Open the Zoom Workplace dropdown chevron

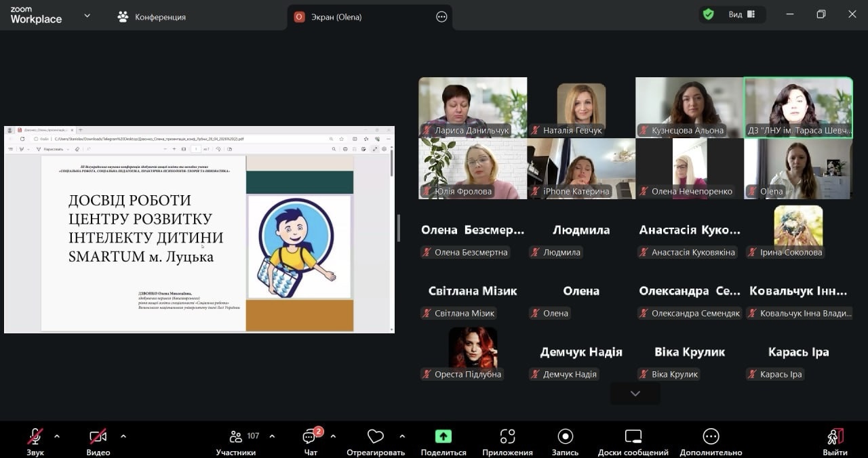[x=87, y=16]
